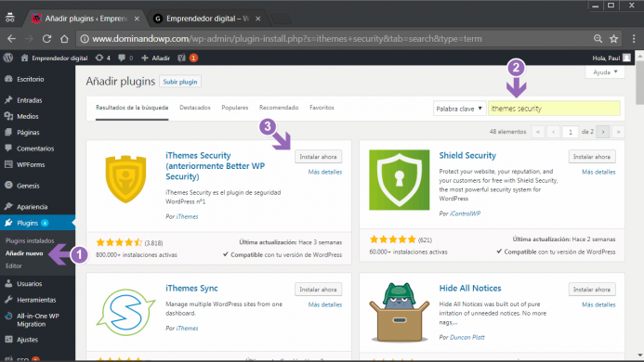
Task: Open Emprendedor digital site menu in admin bar
Action: [54, 58]
